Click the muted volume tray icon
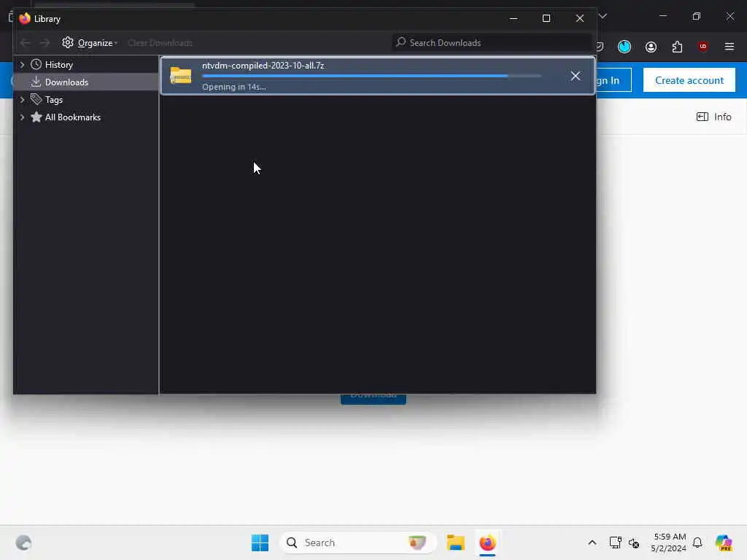The width and height of the screenshot is (747, 560). tap(634, 542)
